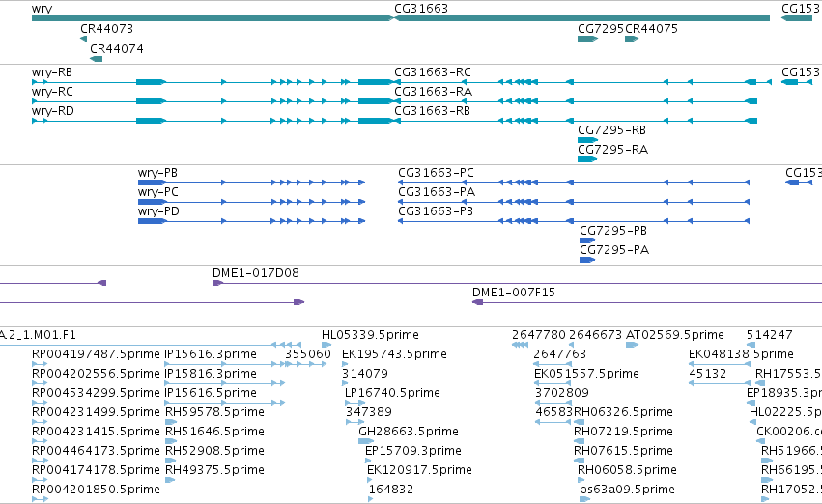Click EST LP16740.5prime label
This screenshot has width=822, height=504.
pos(392,394)
